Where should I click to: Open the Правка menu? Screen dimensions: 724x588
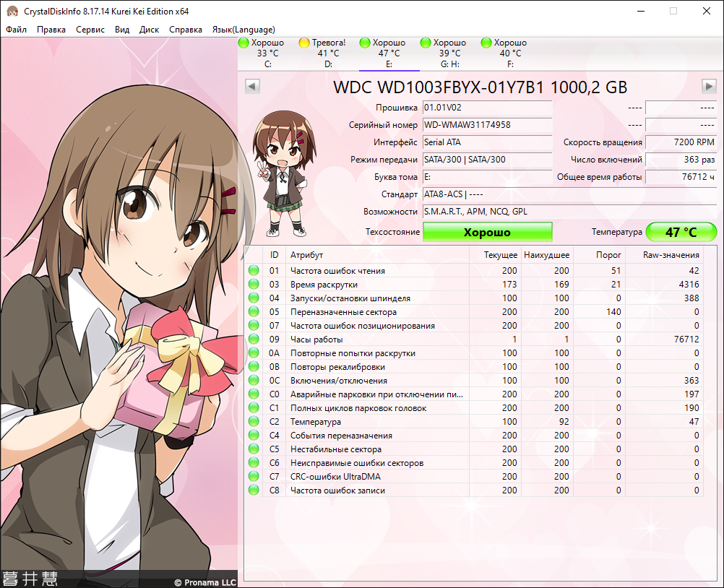coord(51,30)
